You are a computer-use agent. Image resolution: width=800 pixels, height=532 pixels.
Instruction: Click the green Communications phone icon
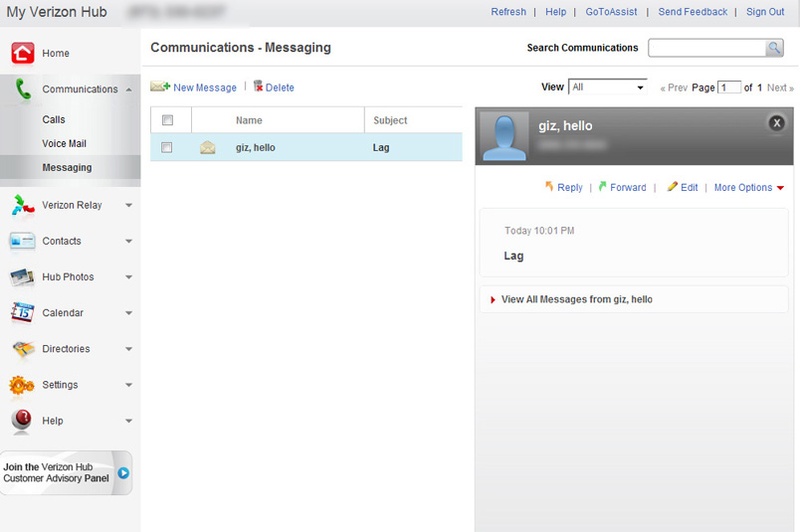pos(23,89)
